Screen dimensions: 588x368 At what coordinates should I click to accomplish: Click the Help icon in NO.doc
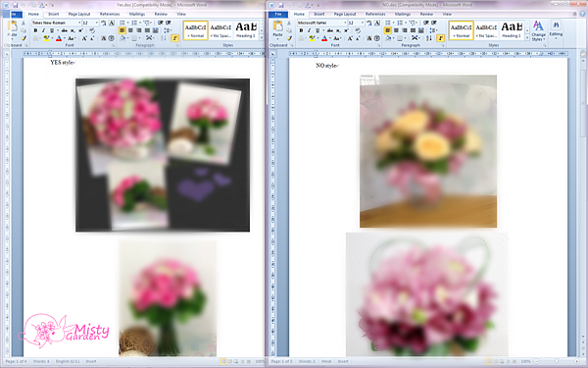click(582, 15)
